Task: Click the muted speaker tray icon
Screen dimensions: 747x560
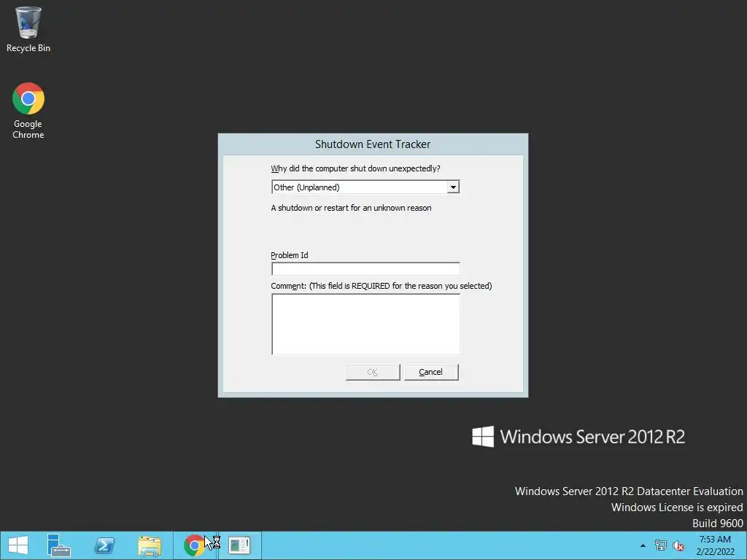Action: [678, 545]
